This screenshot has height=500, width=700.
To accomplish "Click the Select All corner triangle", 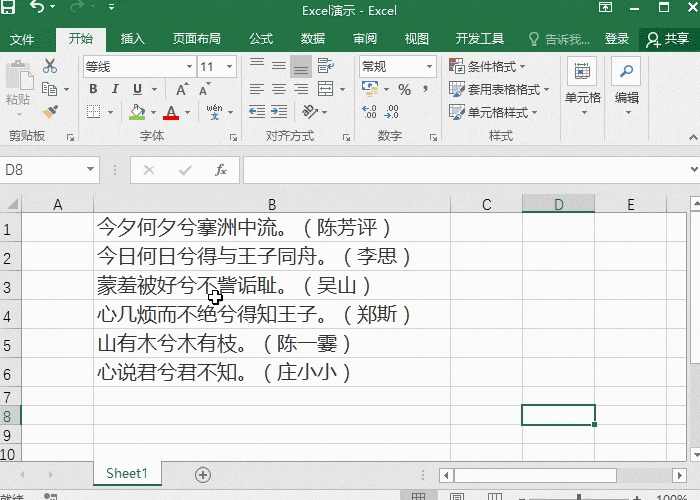I will click(12, 204).
